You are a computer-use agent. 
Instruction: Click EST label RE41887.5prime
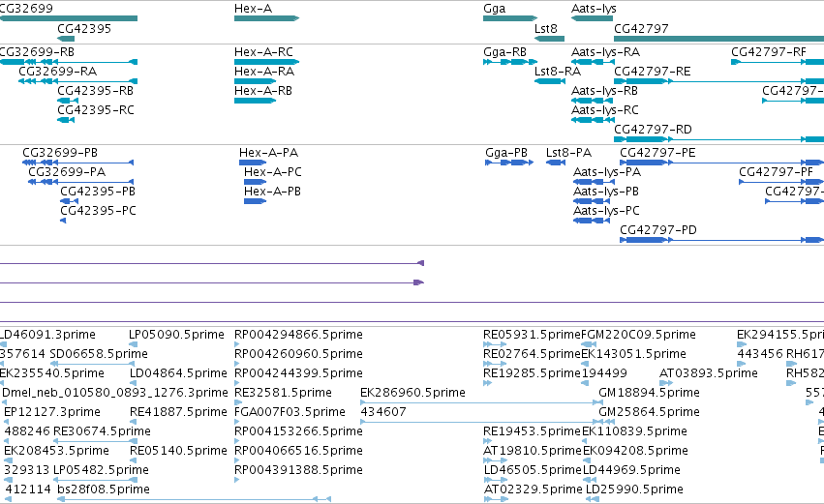click(178, 413)
